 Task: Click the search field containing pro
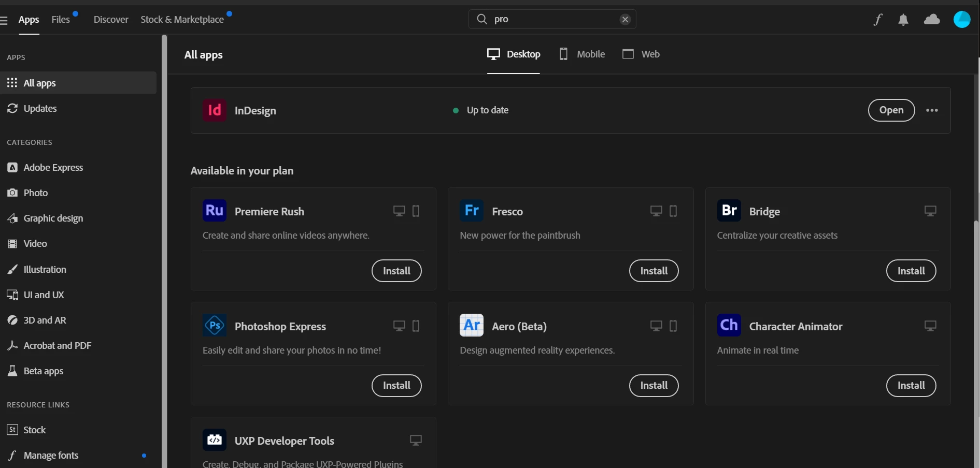click(x=552, y=19)
